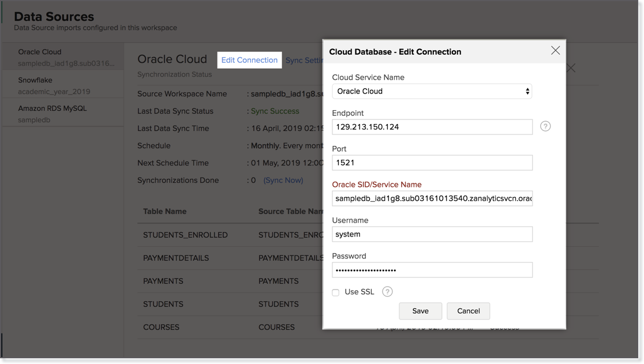Open the Cloud Service Name dropdown
644x364 pixels.
pos(432,91)
